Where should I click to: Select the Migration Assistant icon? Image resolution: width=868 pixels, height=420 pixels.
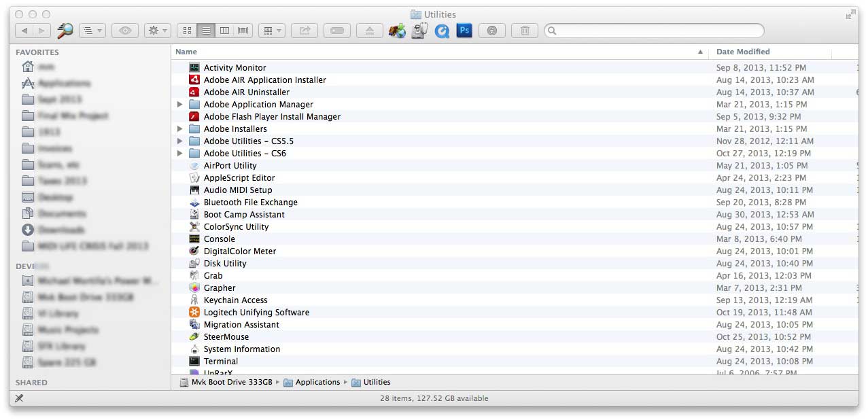pos(194,325)
